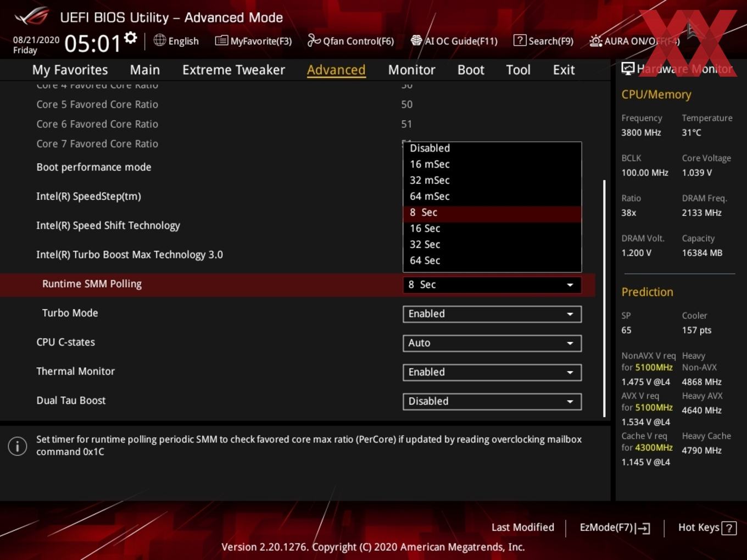This screenshot has width=747, height=560.
Task: Click the globe language icon
Action: point(159,40)
